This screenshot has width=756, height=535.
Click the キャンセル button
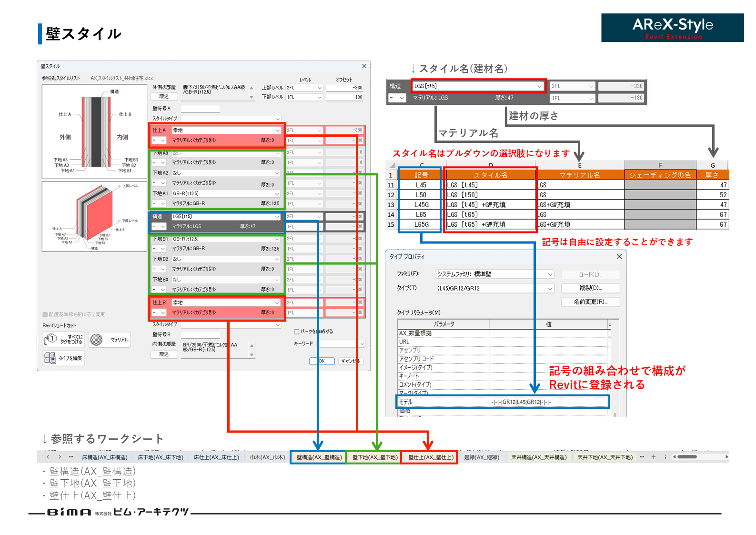tap(350, 361)
